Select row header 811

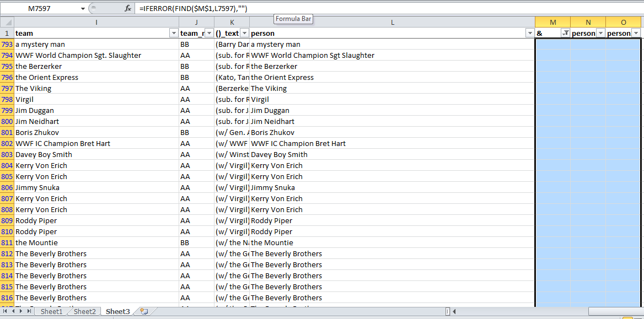tap(7, 242)
